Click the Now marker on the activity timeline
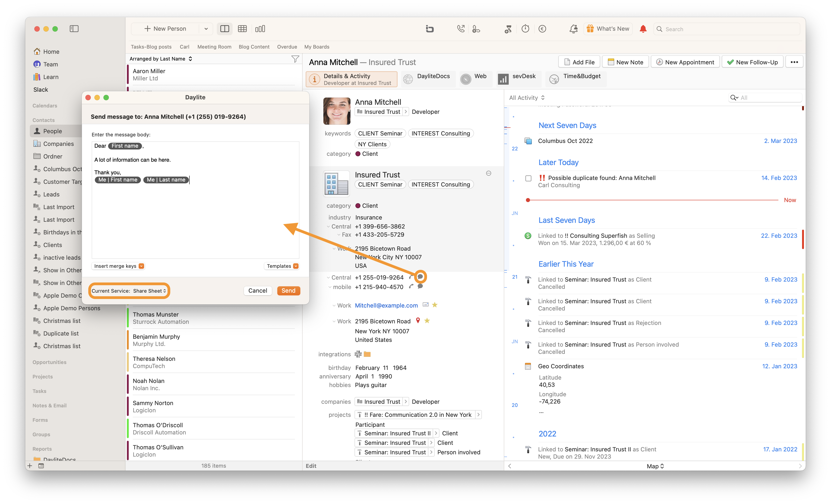This screenshot has width=831, height=504. coord(789,200)
